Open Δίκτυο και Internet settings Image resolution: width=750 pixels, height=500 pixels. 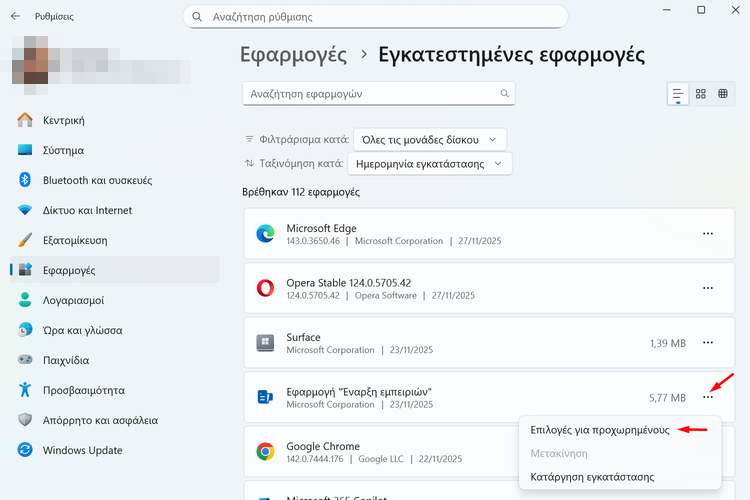pos(87,210)
